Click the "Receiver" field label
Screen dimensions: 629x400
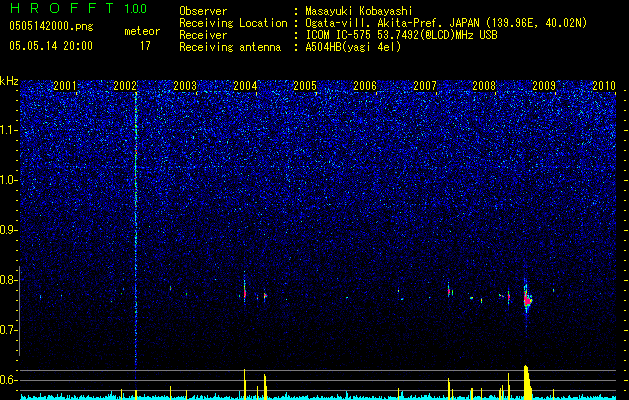click(x=203, y=35)
